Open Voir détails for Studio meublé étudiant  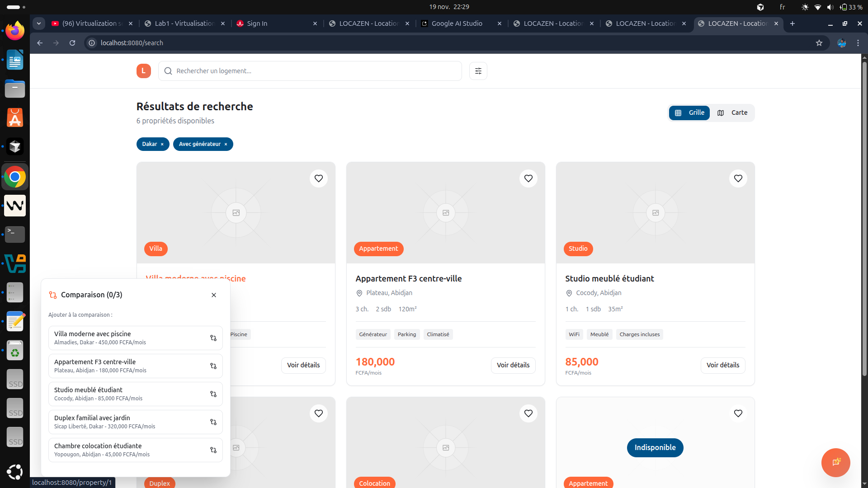pos(722,365)
